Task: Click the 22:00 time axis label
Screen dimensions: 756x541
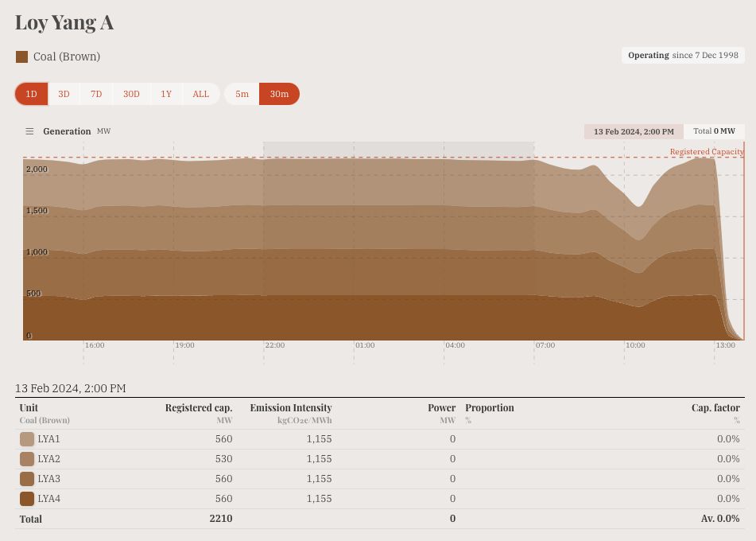Action: (275, 345)
